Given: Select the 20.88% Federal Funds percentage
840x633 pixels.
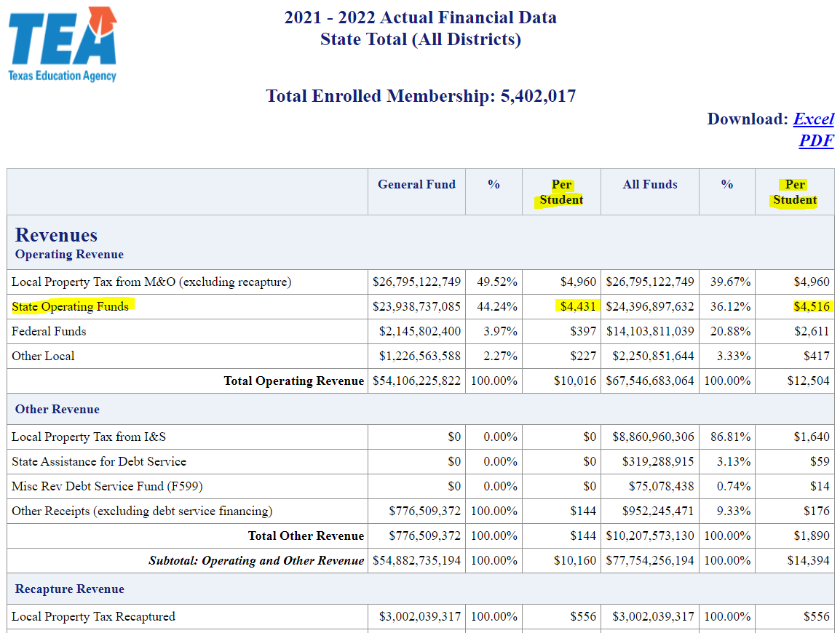Looking at the screenshot, I should click(x=730, y=332).
